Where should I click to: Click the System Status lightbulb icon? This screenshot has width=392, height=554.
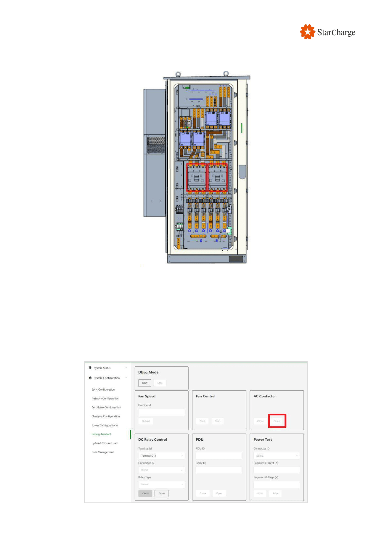(x=90, y=368)
